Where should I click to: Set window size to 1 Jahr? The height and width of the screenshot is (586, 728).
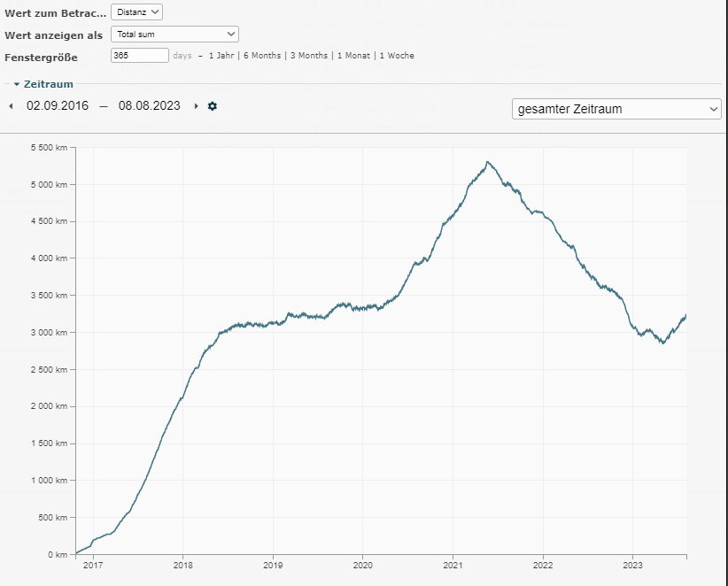[221, 56]
